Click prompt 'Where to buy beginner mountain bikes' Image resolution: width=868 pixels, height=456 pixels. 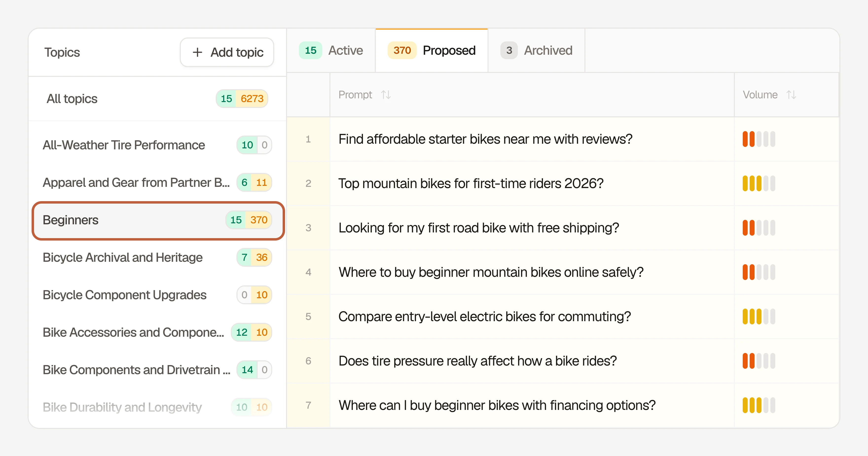[x=491, y=272]
